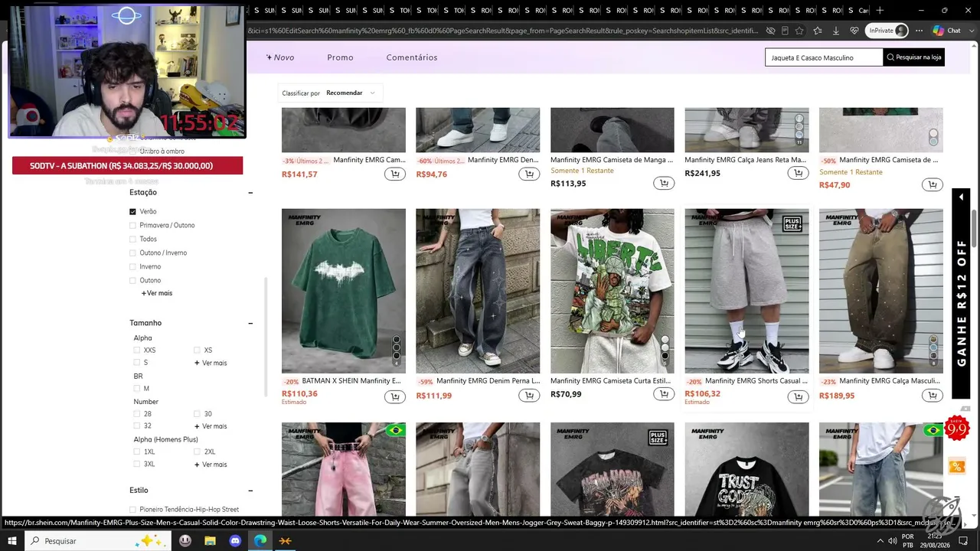This screenshot has height=551, width=980.
Task: Add R$189,95 Calça Masculina to cart
Action: [933, 396]
